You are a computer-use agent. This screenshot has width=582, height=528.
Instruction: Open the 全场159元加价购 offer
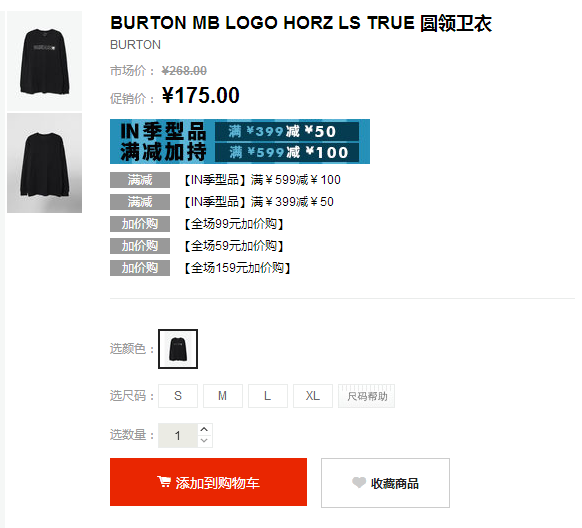(x=237, y=268)
